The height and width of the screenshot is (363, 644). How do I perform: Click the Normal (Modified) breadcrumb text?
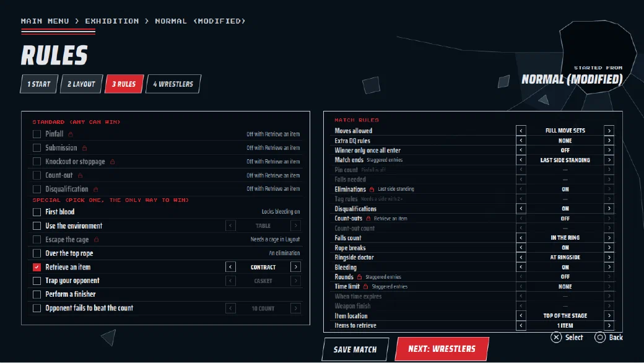200,21
